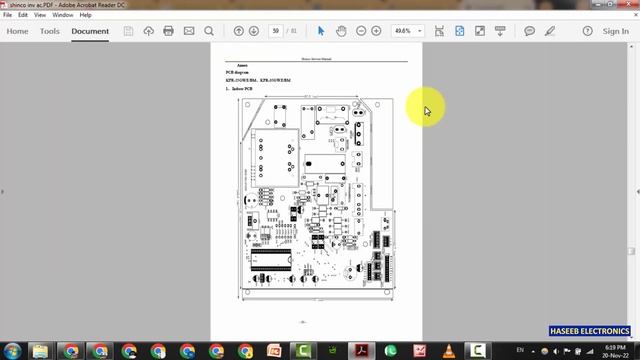The width and height of the screenshot is (640, 360).
Task: Choose the Hand pan tool
Action: coord(341,31)
